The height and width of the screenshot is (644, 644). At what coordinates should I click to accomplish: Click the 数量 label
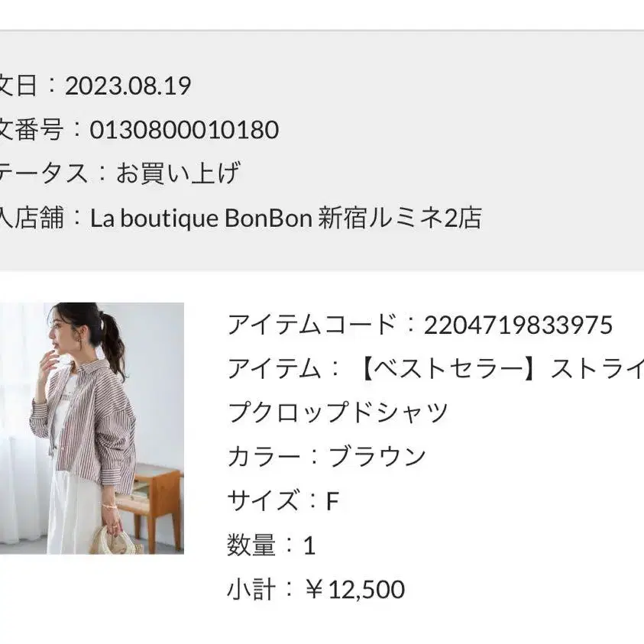[x=251, y=545]
